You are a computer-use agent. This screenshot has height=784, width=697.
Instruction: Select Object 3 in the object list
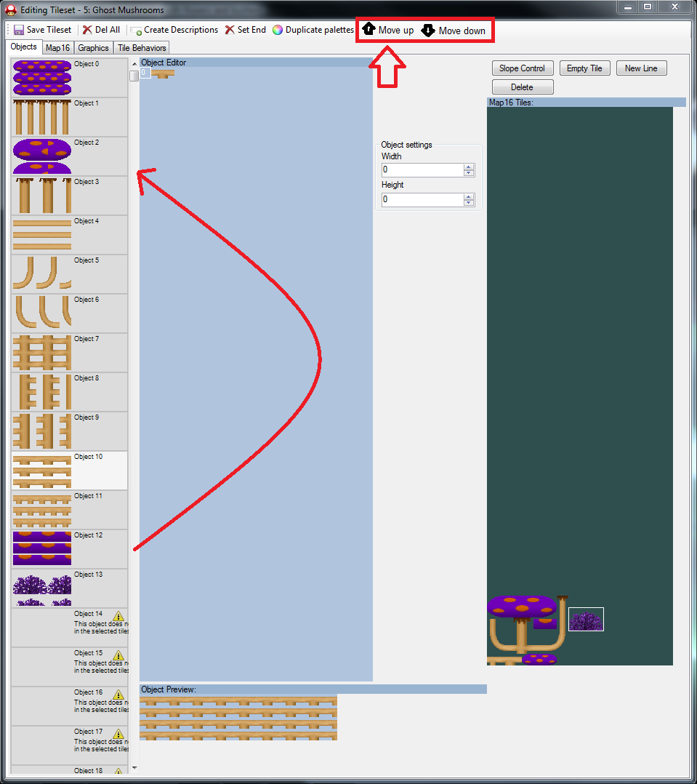pyautogui.click(x=70, y=196)
